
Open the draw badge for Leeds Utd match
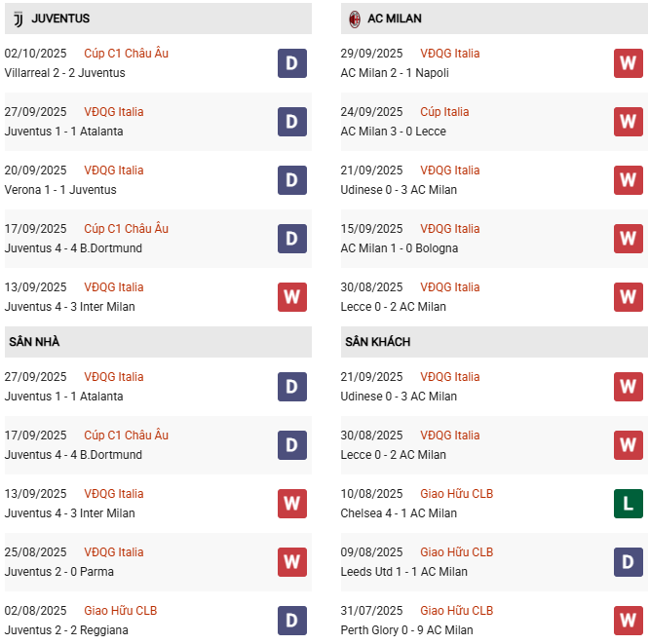click(629, 562)
